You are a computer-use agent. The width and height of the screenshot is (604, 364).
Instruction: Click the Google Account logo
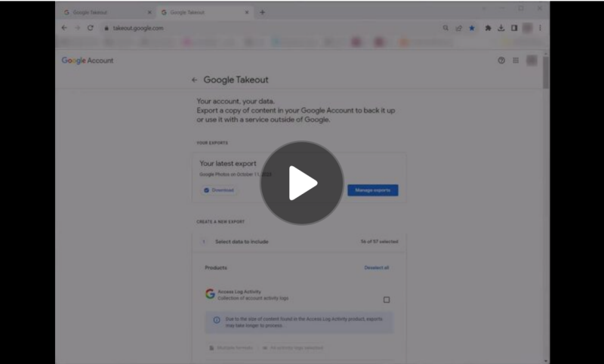[x=88, y=60]
